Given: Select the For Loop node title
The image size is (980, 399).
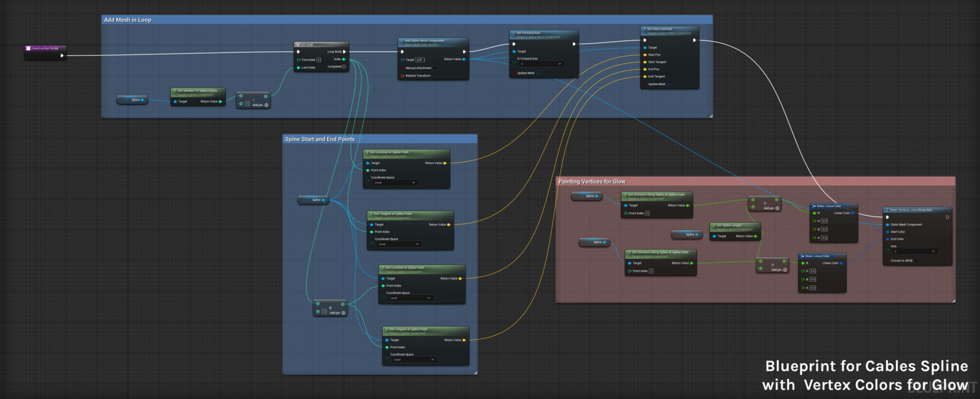Looking at the screenshot, I should coord(306,45).
